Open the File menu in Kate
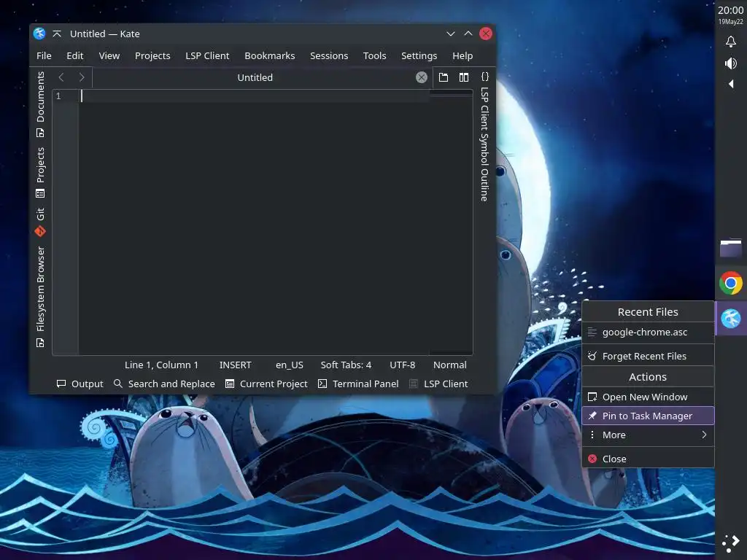The width and height of the screenshot is (747, 560). point(44,55)
